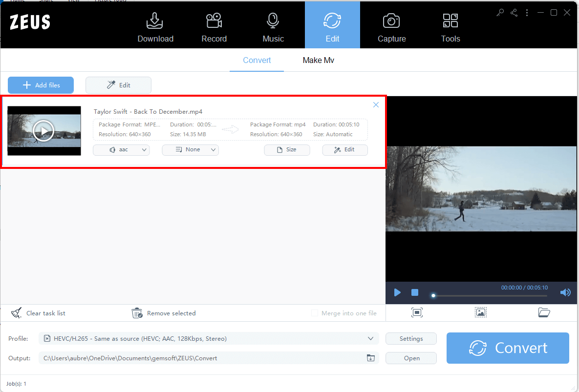This screenshot has height=392, width=579.
Task: Click the Settings button
Action: click(x=411, y=338)
